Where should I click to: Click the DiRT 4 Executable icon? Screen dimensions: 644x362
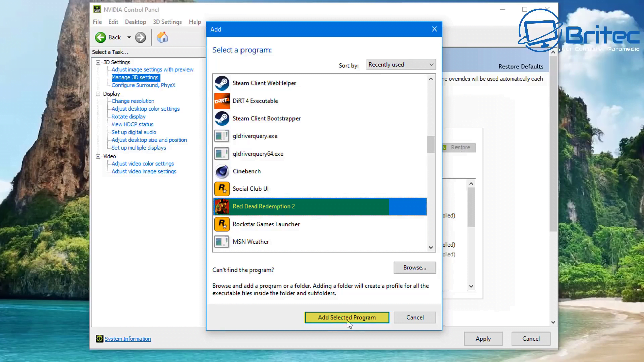click(222, 101)
